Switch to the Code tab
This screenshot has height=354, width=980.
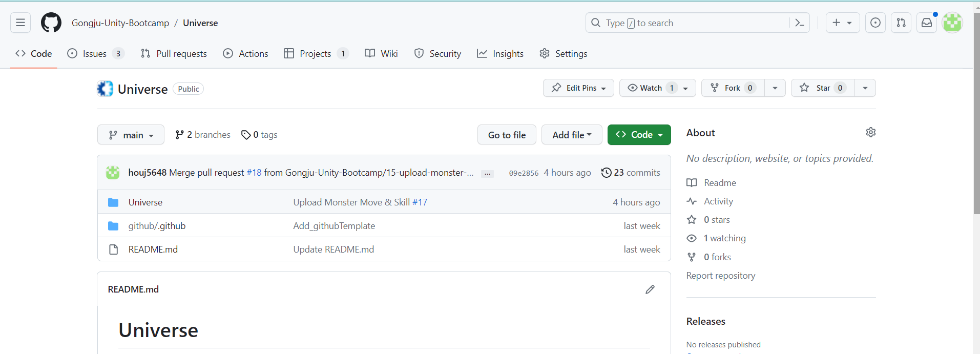point(34,54)
